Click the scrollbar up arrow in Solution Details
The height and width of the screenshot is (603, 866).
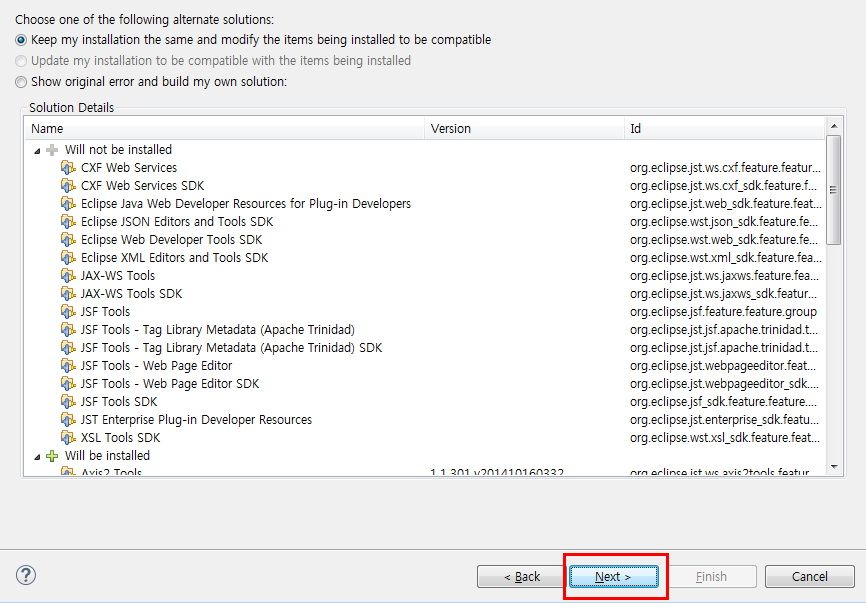coord(834,126)
